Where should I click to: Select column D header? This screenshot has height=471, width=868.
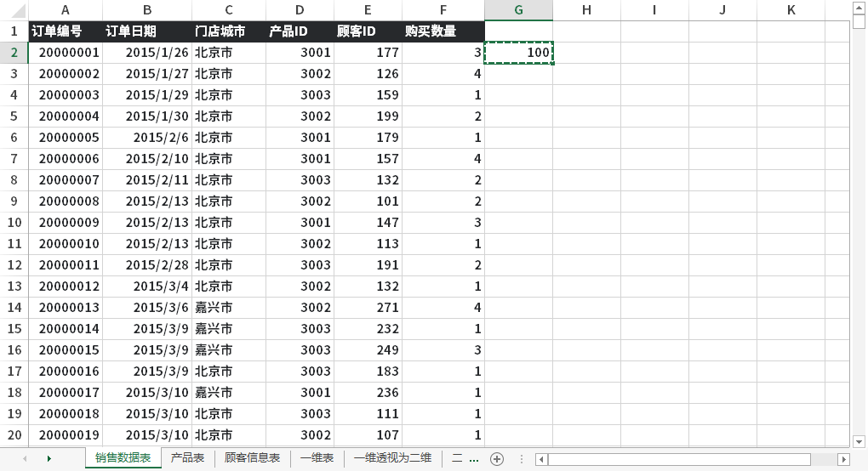tap(300, 10)
